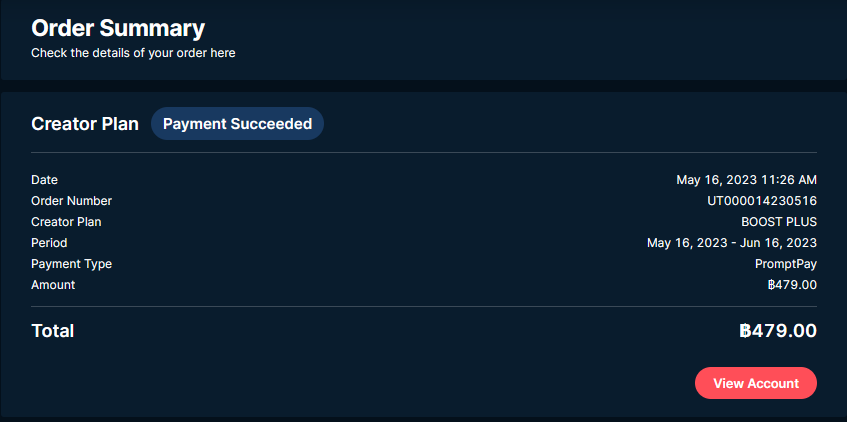
Task: Click the Order Summary heading
Action: (118, 28)
